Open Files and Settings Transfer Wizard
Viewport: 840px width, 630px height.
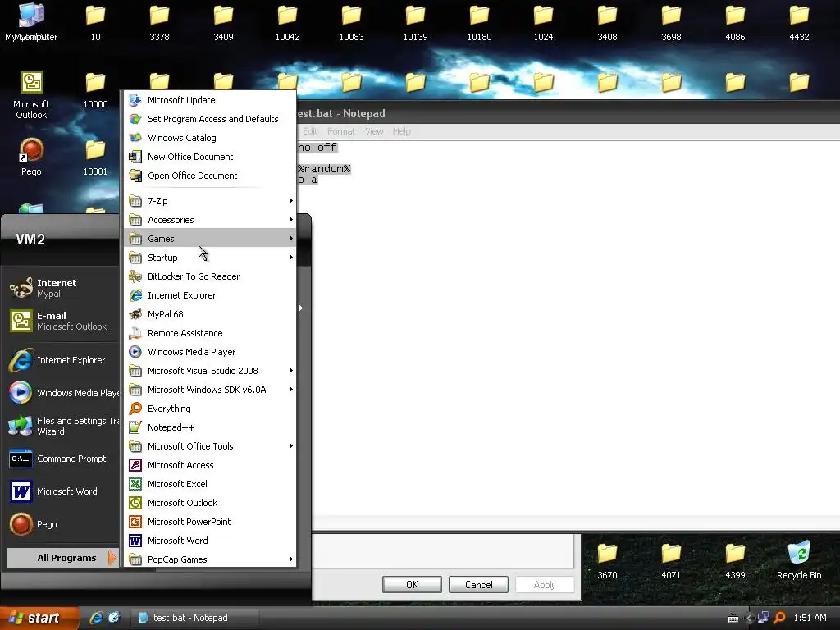pyautogui.click(x=62, y=426)
